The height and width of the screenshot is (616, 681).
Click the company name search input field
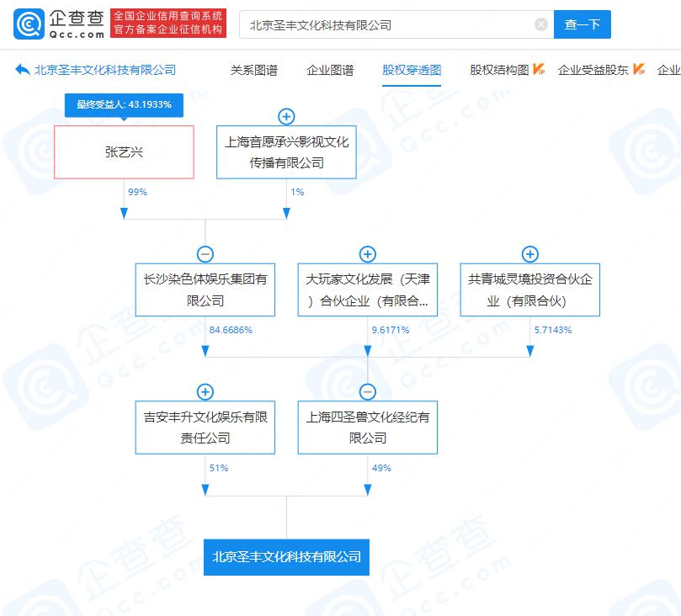pos(387,25)
